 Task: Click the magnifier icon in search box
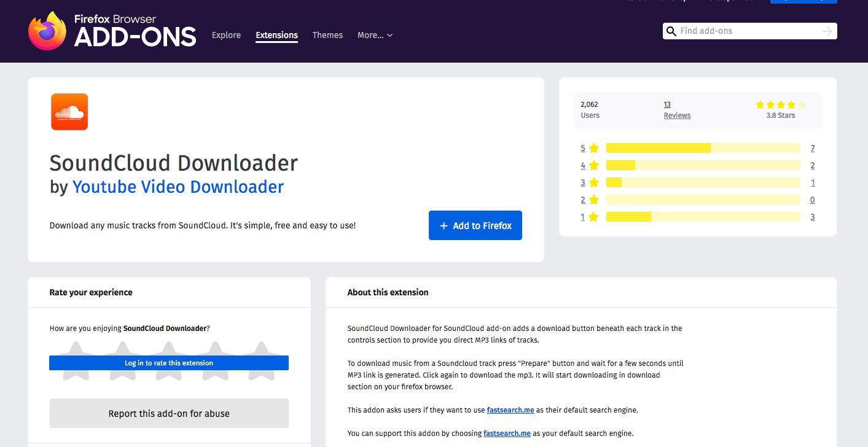pyautogui.click(x=671, y=31)
